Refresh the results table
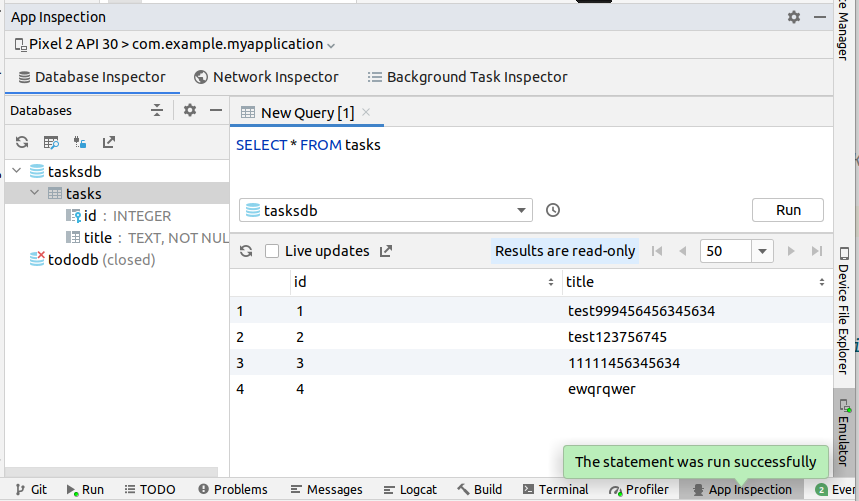This screenshot has height=501, width=859. (246, 251)
